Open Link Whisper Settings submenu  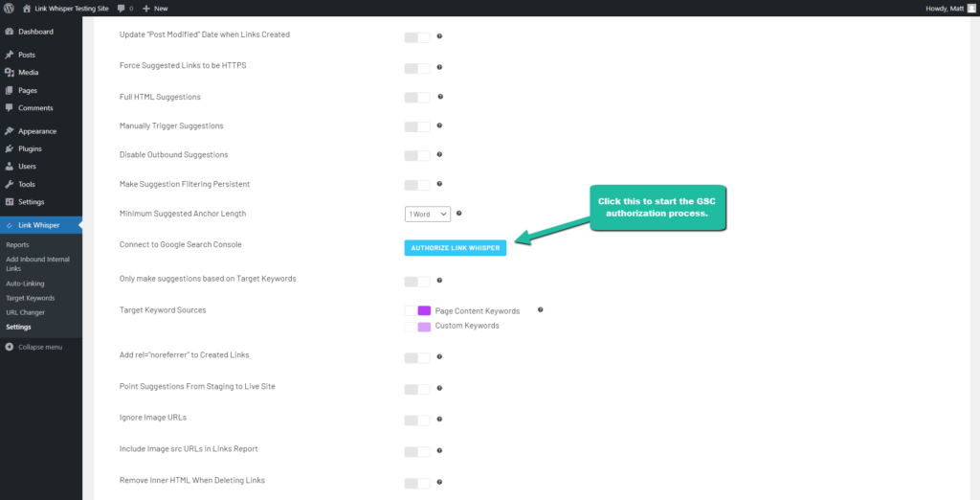coord(18,327)
